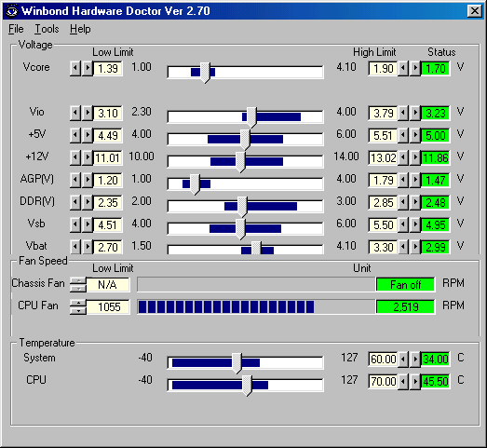Click the CPU Fan low limit spinner
The width and height of the screenshot is (487, 448).
pyautogui.click(x=78, y=307)
